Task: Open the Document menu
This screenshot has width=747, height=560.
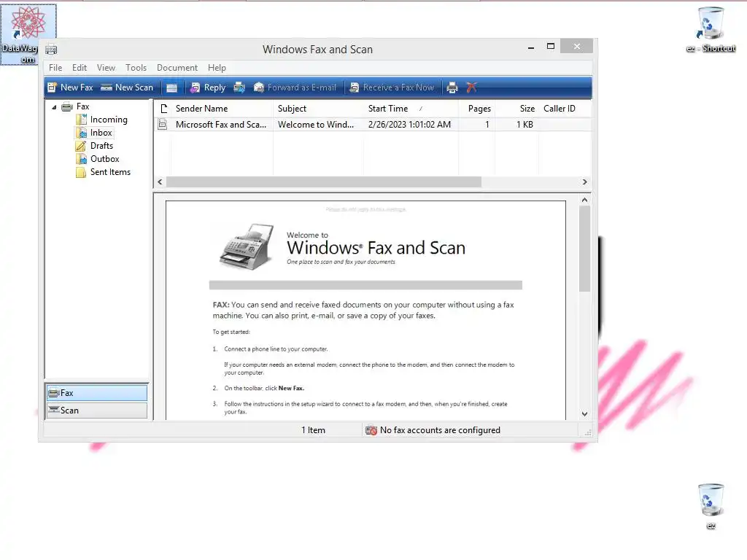Action: click(x=177, y=68)
